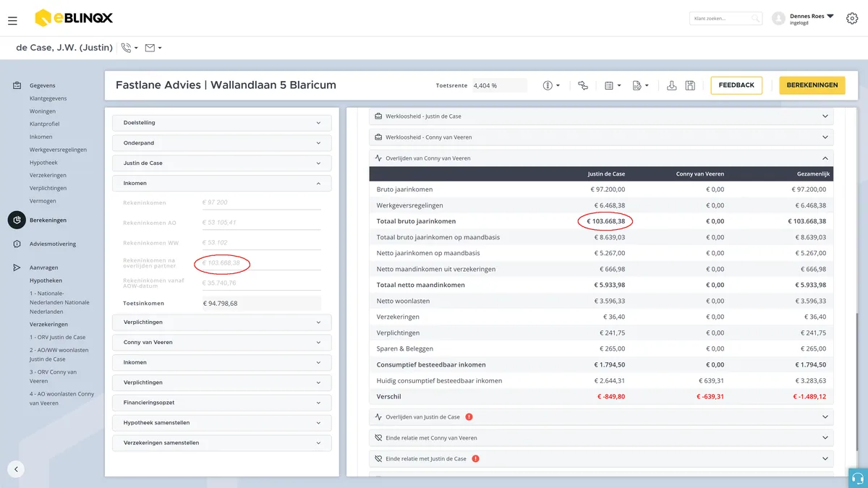Open the settings gear icon

pos(852,19)
